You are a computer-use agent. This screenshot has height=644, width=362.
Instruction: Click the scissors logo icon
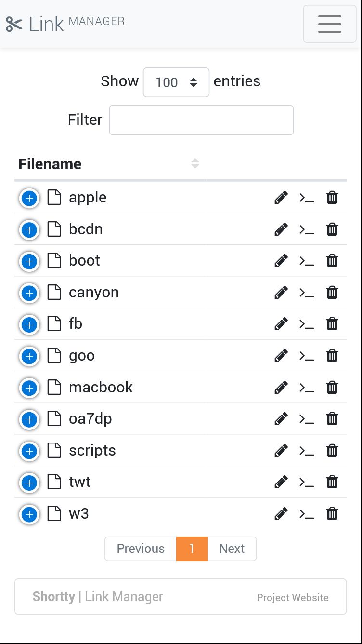(x=14, y=24)
